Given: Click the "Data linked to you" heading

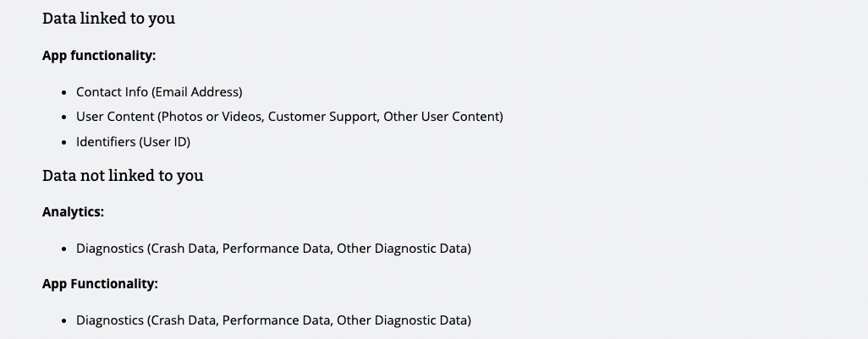Looking at the screenshot, I should click(108, 18).
